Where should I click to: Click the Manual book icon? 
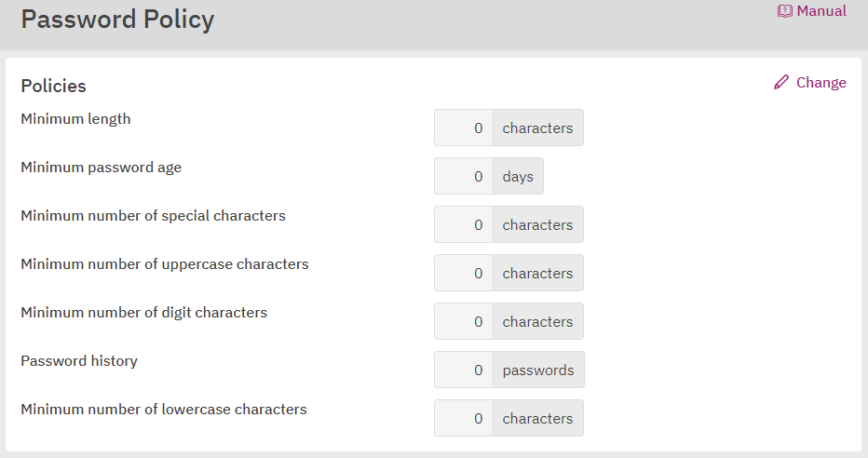784,11
